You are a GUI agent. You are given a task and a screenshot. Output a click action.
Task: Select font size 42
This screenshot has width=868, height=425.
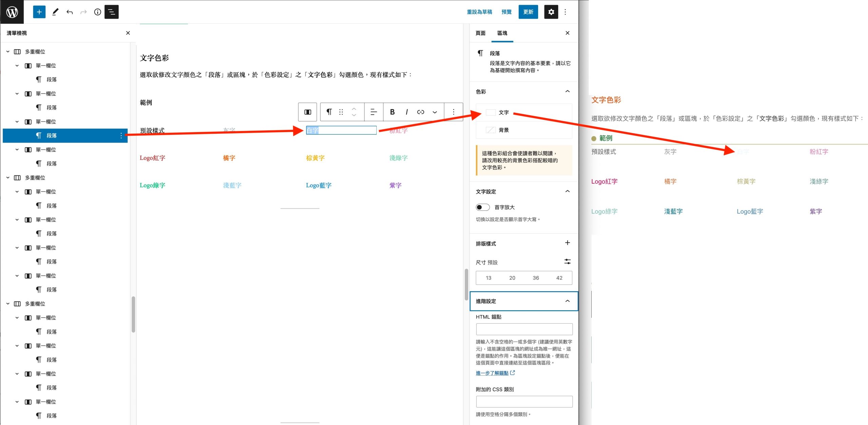pyautogui.click(x=559, y=278)
